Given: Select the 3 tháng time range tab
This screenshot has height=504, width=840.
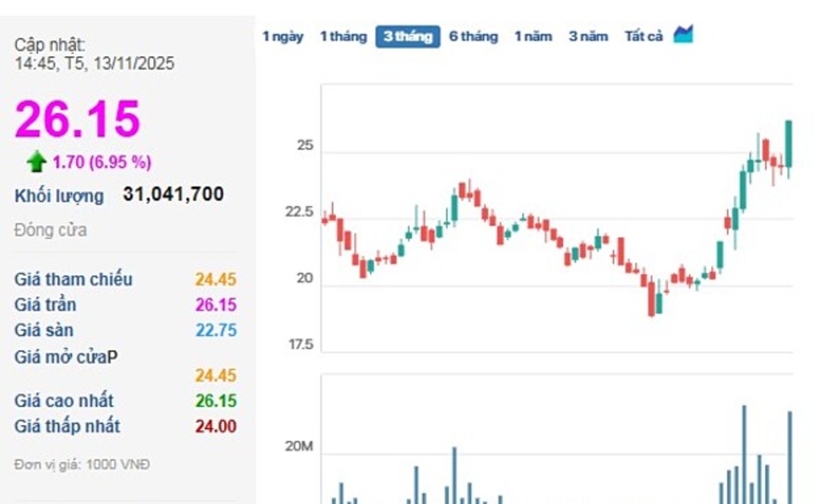Looking at the screenshot, I should tap(407, 36).
